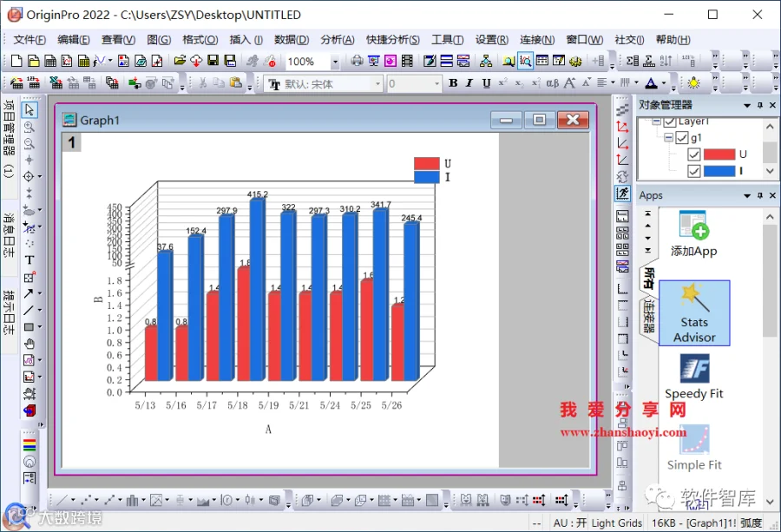Toggle Italic text formatting
781x532 pixels.
[469, 83]
